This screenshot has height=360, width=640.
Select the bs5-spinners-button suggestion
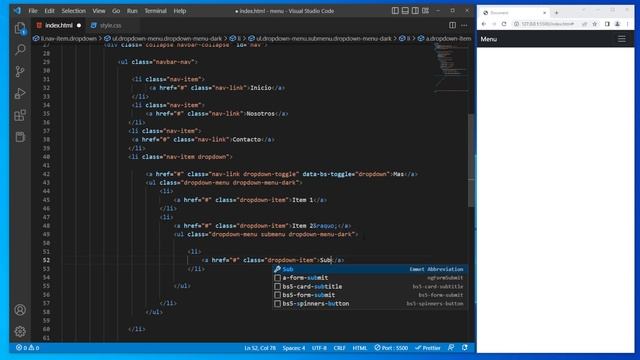coord(370,303)
